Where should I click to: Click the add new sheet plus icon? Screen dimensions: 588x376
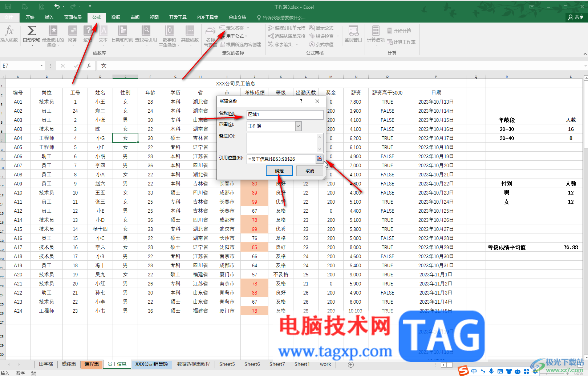click(x=351, y=364)
